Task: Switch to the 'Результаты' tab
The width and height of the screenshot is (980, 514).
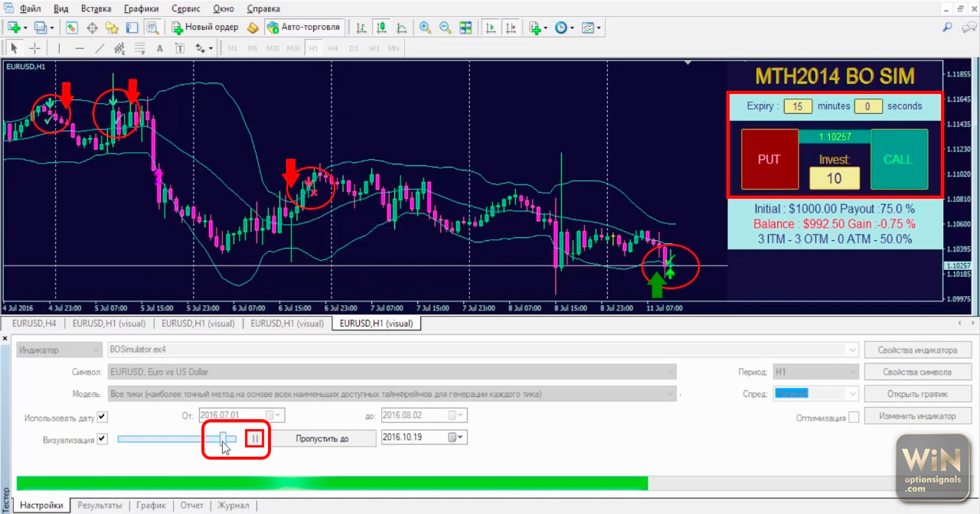Action: coord(100,505)
